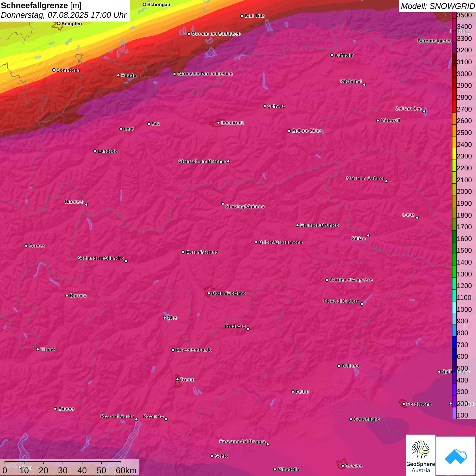Select the Innsbruck city marker
This screenshot has height=476, width=476.
coord(218,123)
